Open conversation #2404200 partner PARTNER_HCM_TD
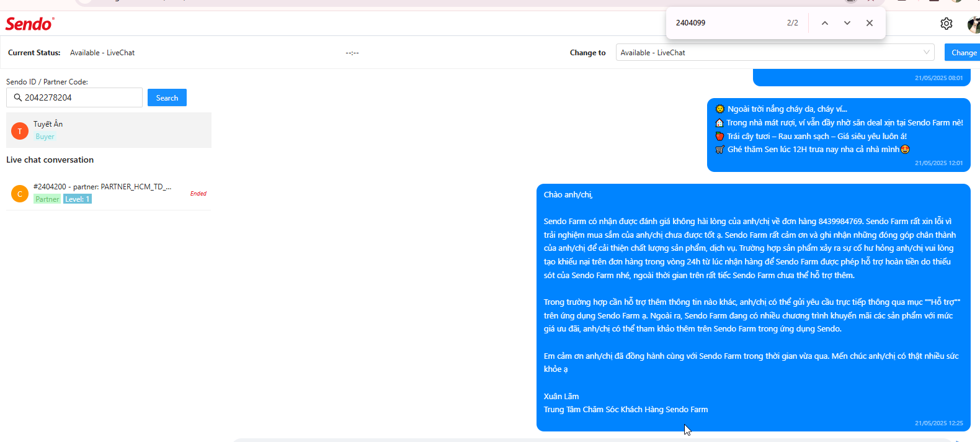This screenshot has height=442, width=980. pos(109,193)
